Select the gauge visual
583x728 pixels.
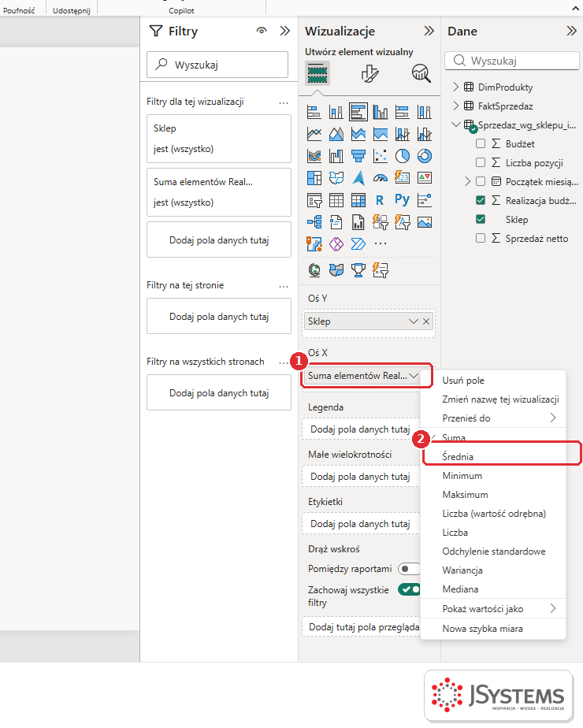point(381,178)
